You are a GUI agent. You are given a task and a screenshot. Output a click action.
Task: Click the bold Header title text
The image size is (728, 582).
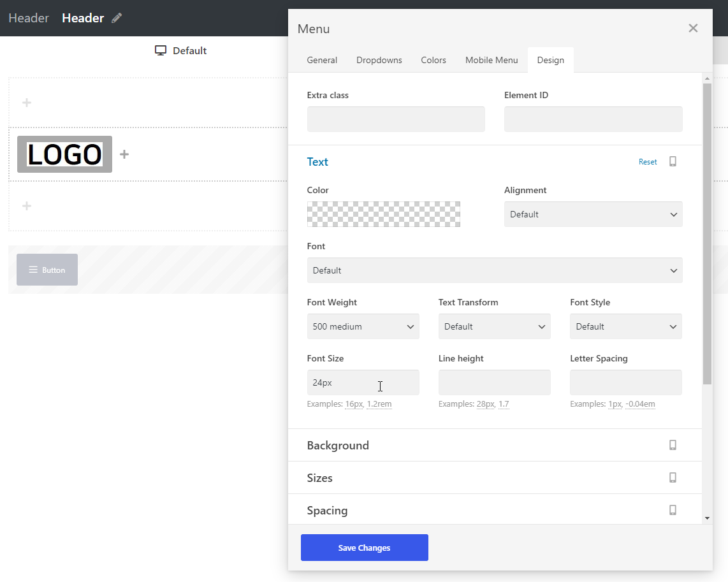[83, 18]
